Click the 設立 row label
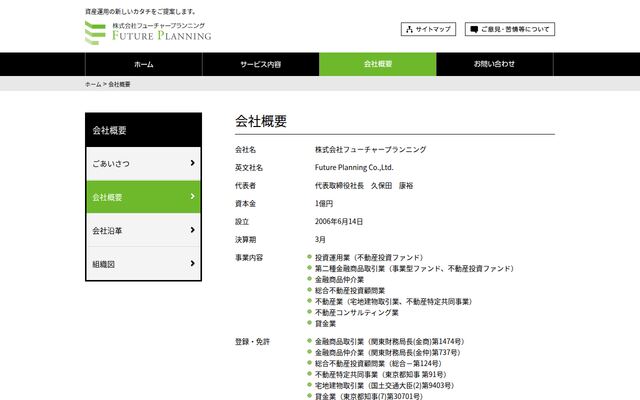 [x=242, y=221]
